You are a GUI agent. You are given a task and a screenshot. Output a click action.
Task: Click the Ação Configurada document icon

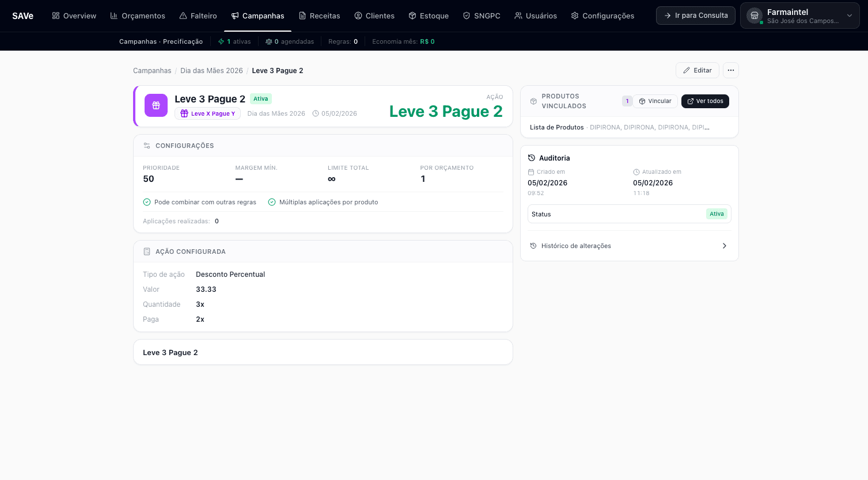point(147,252)
